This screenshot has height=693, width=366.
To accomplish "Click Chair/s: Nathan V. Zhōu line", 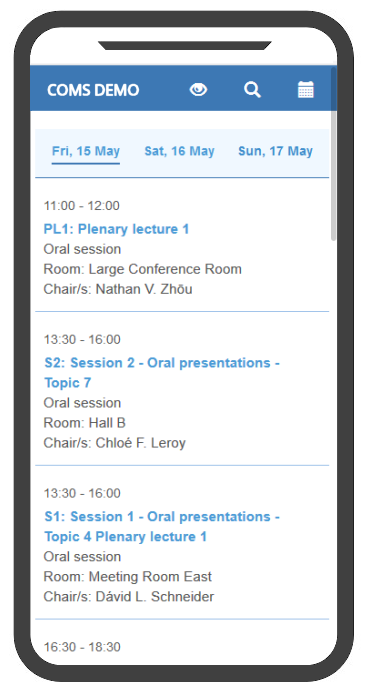I will click(118, 289).
